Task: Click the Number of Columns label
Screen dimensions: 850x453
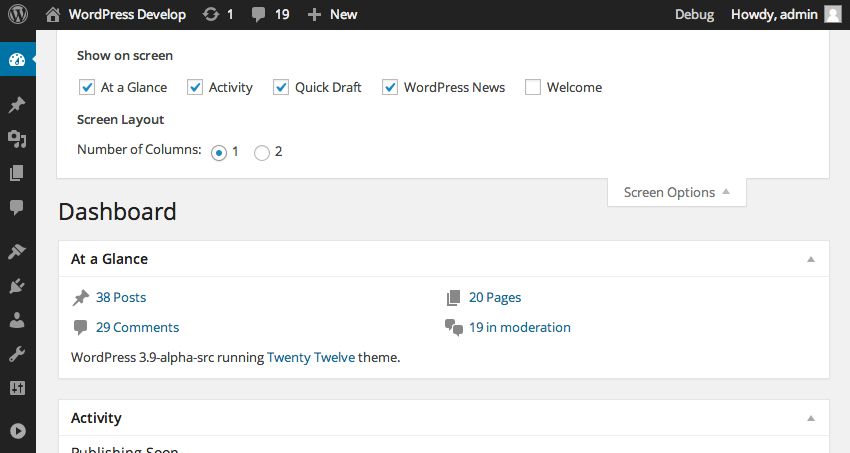Action: [x=139, y=150]
